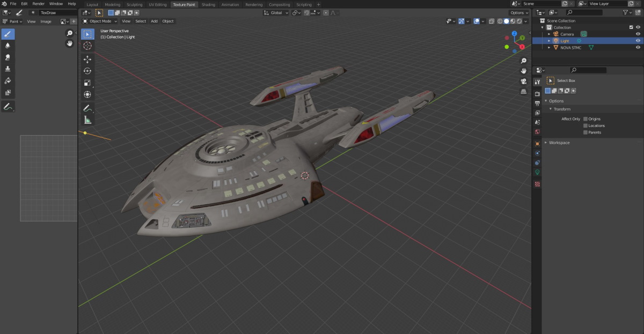Select the Clone stamp tool
The image size is (644, 334).
pos(8,69)
